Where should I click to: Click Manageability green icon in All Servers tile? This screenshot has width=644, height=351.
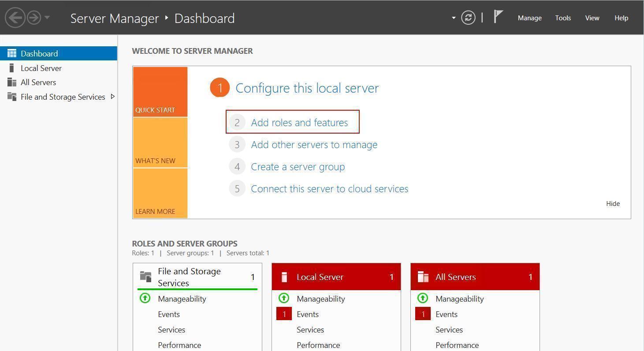422,298
